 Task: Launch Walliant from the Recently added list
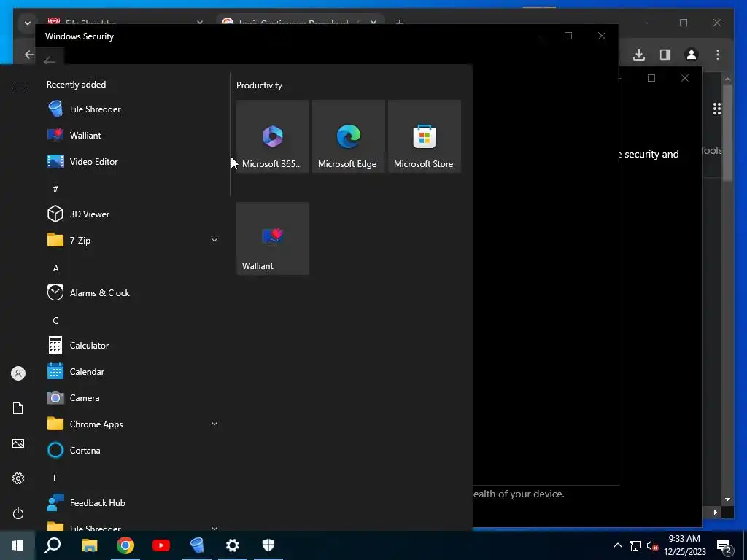(133, 135)
